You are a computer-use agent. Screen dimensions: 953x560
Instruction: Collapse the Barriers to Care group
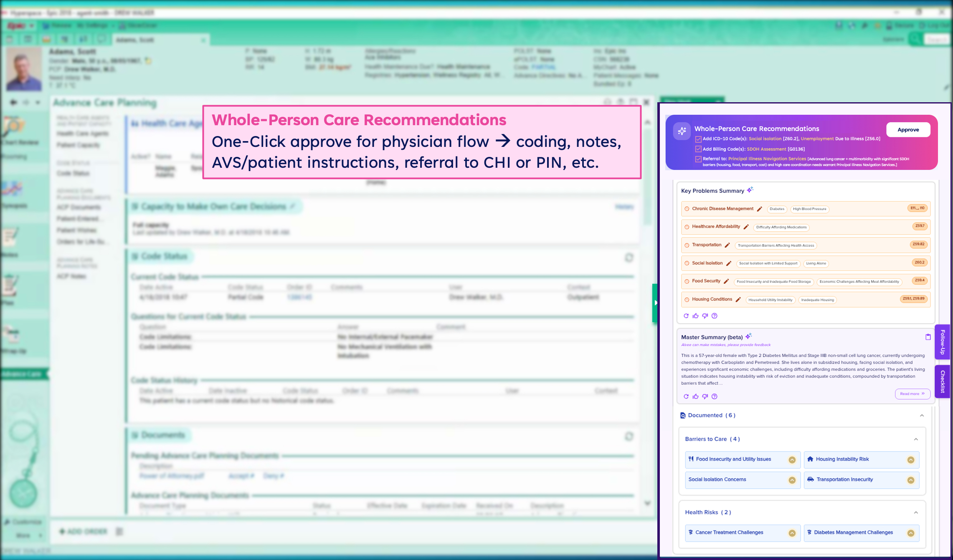(916, 439)
